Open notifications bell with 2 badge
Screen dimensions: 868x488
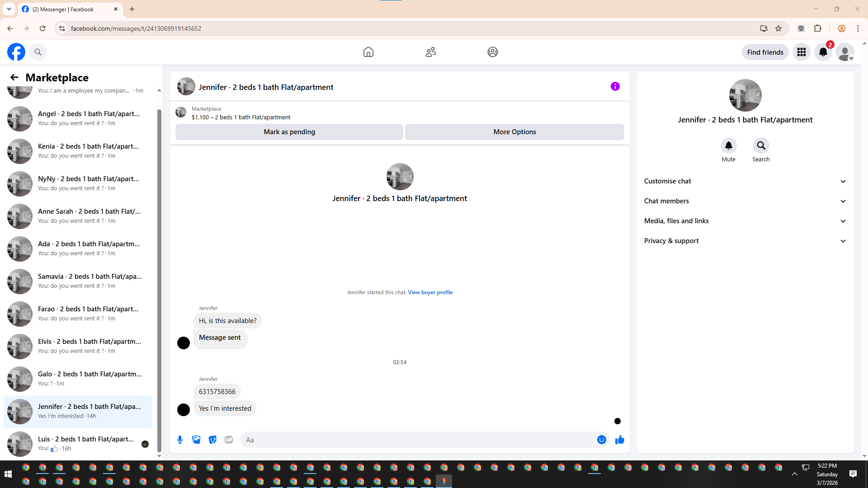tap(823, 52)
